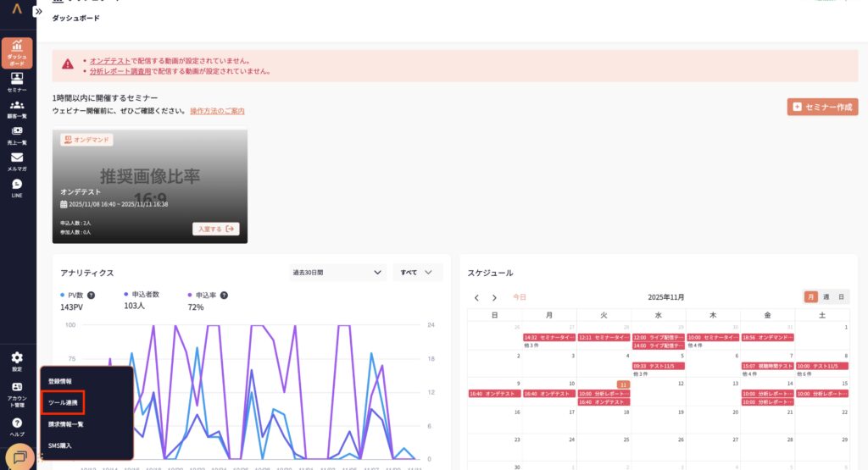Viewport: 868px width, 470px height.
Task: Click the help question mark icon
Action: tap(17, 426)
